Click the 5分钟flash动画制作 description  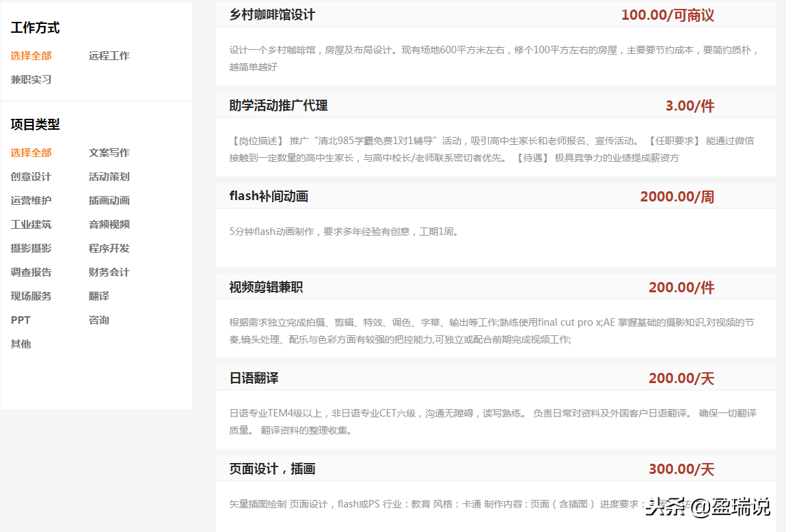[344, 232]
